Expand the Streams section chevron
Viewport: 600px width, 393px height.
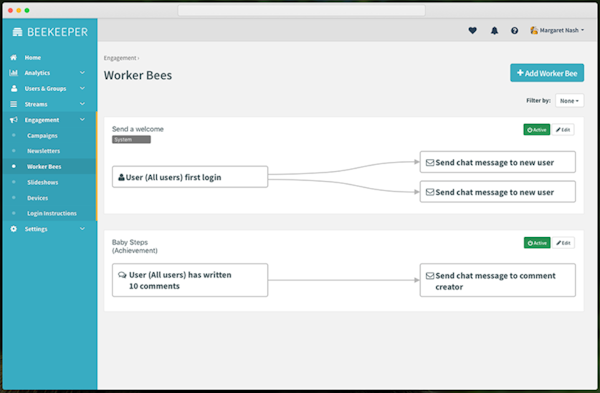click(x=82, y=104)
